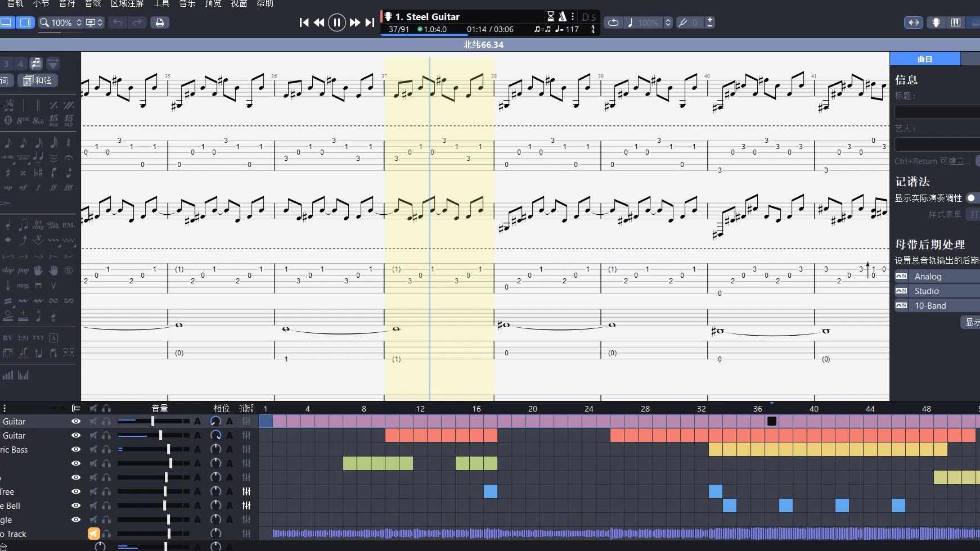Fast forward to the next bar
980x551 pixels.
click(x=354, y=22)
